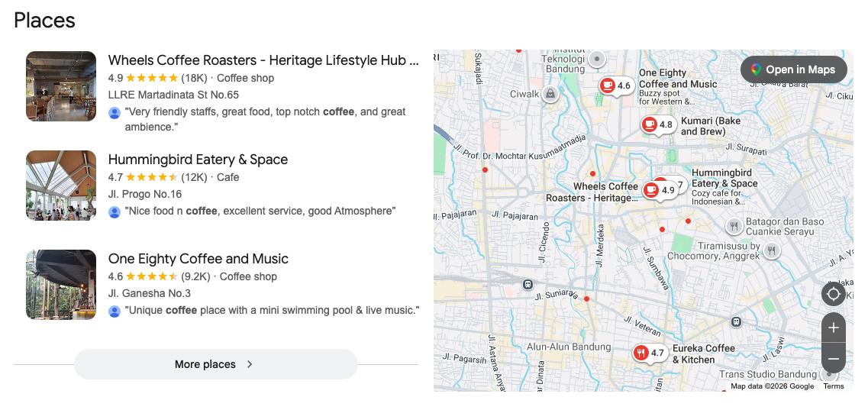The width and height of the screenshot is (868, 410).
Task: Click the train station icon near Jl. Laswi
Action: (736, 322)
